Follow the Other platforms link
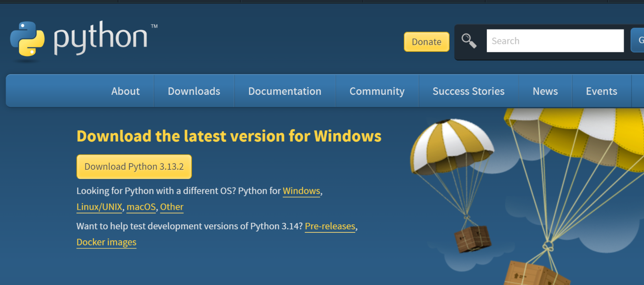Image resolution: width=644 pixels, height=285 pixels. pyautogui.click(x=172, y=207)
